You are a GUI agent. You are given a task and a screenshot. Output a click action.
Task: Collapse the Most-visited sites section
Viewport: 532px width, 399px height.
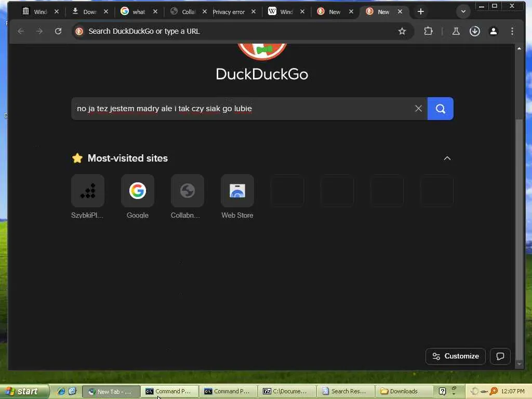click(447, 158)
